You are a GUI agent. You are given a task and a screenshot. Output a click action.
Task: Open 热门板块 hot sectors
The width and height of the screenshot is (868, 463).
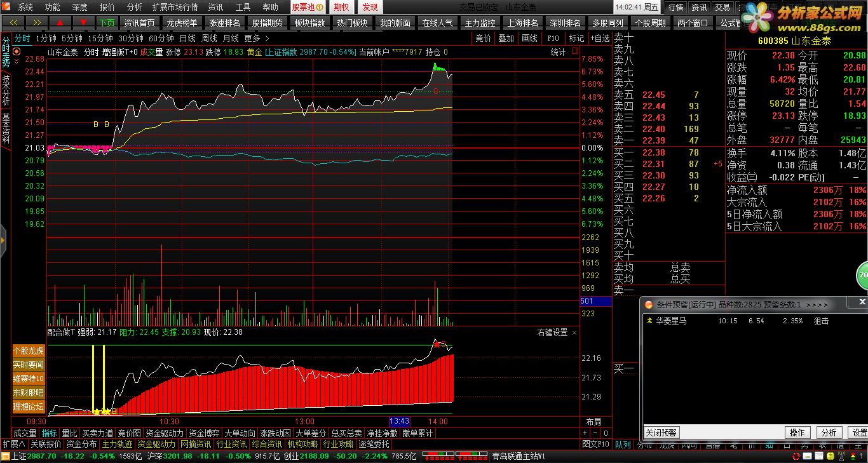pos(352,22)
